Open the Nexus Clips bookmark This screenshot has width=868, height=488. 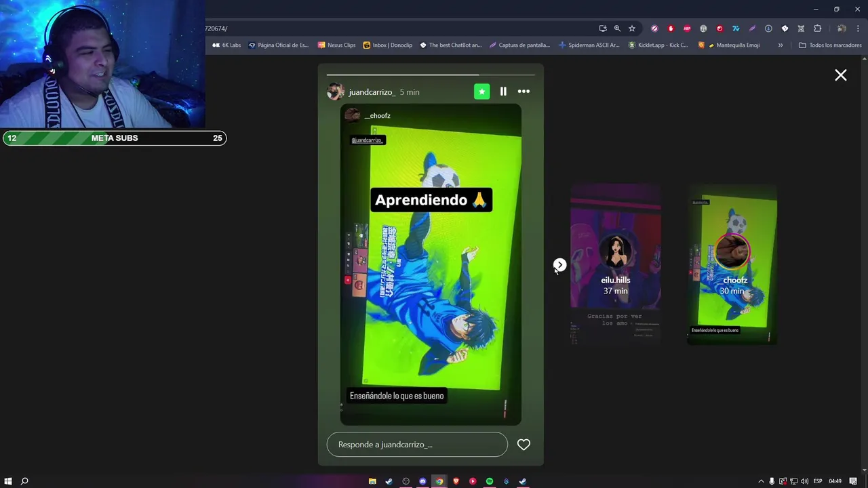(x=336, y=45)
